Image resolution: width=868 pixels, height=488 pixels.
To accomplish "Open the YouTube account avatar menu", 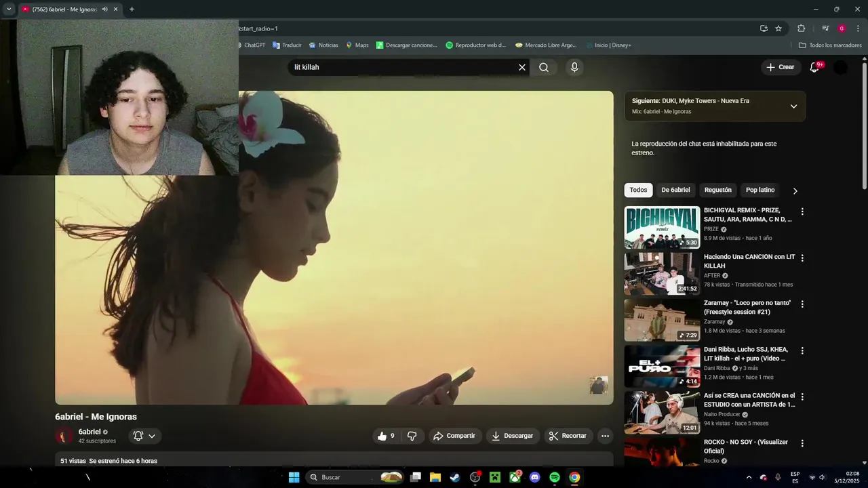I will 840,67.
